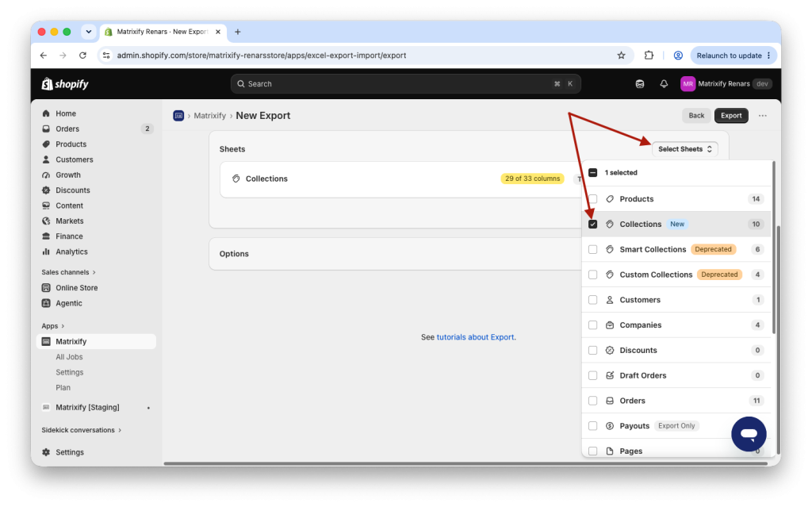Open Discounts in the left sidebar
This screenshot has width=812, height=507.
click(72, 190)
